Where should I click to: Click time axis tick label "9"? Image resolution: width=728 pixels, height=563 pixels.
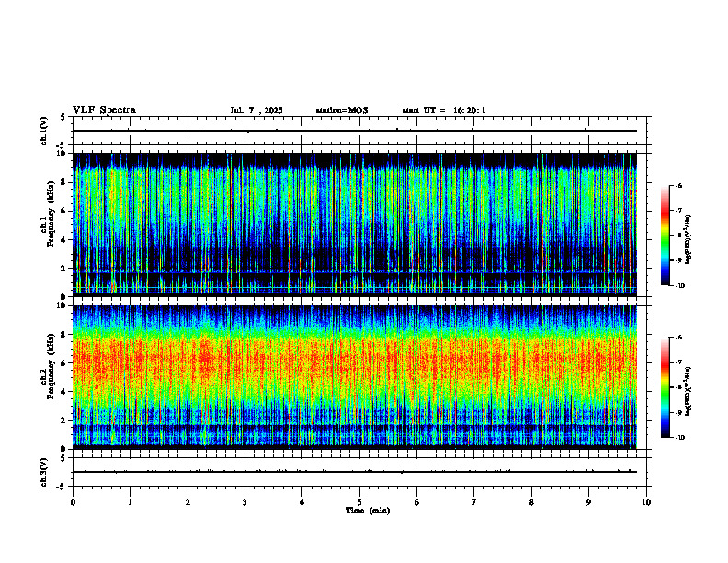coord(588,502)
